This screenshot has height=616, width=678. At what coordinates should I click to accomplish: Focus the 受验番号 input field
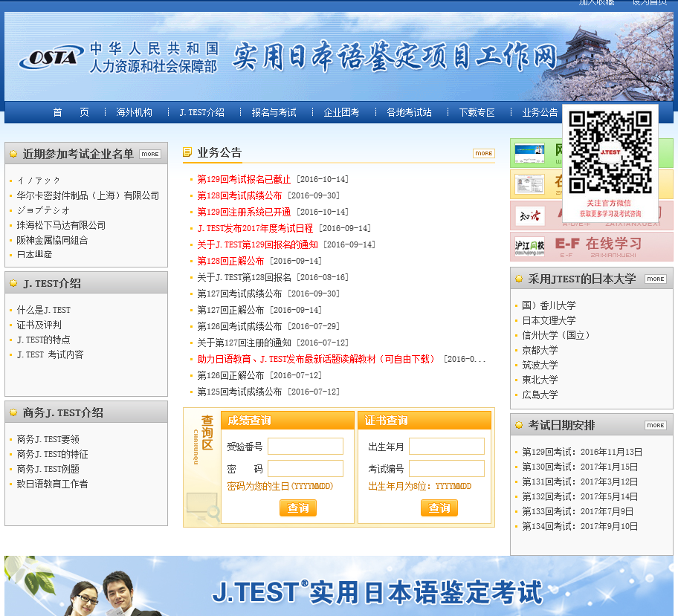(306, 447)
